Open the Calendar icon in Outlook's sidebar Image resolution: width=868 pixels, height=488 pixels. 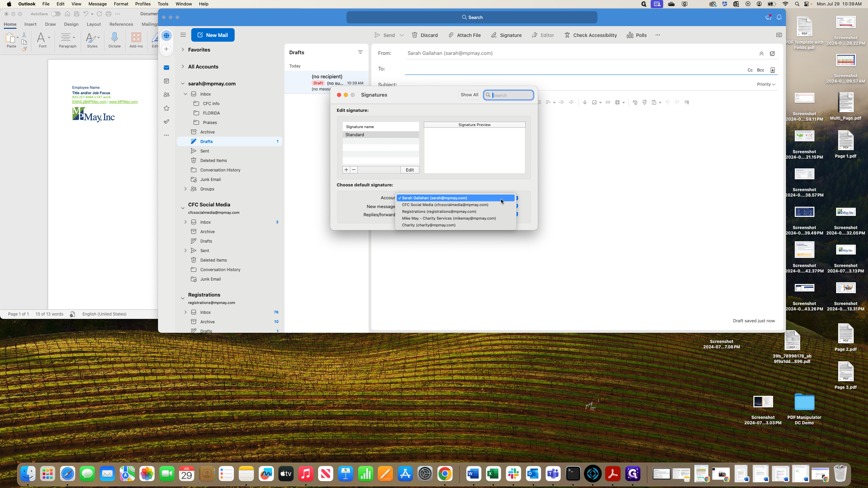coord(166,81)
